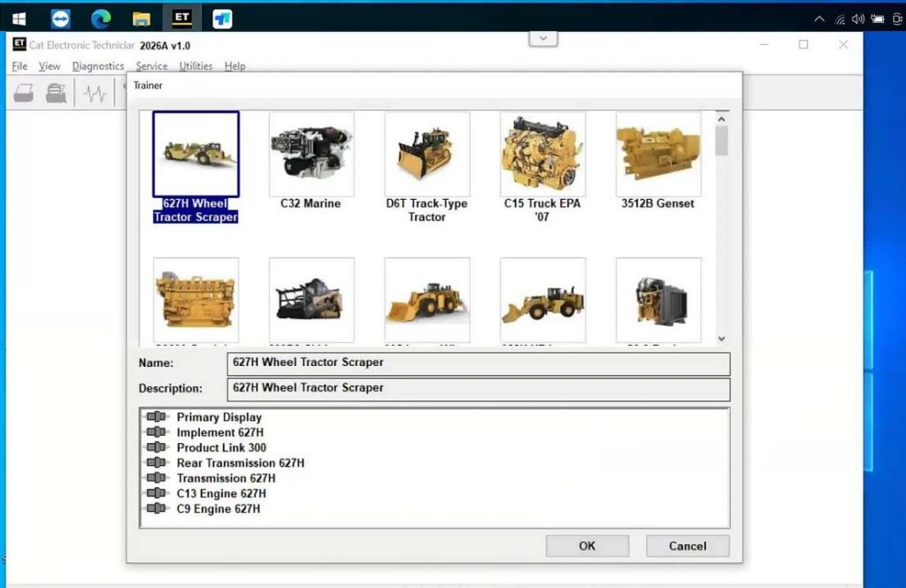Viewport: 906px width, 588px height.
Task: Select the 627H Wheel Tractor Scraper thumbnail
Action: (x=196, y=154)
